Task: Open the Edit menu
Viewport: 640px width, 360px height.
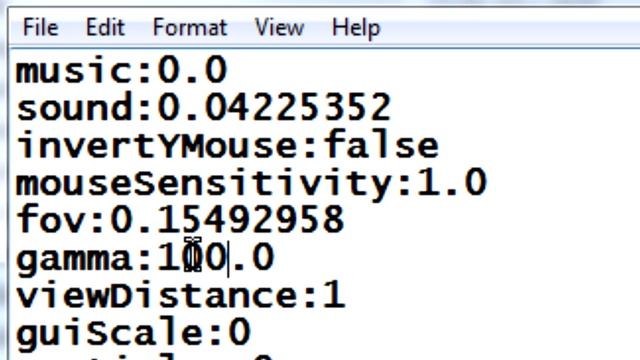Action: pos(105,28)
